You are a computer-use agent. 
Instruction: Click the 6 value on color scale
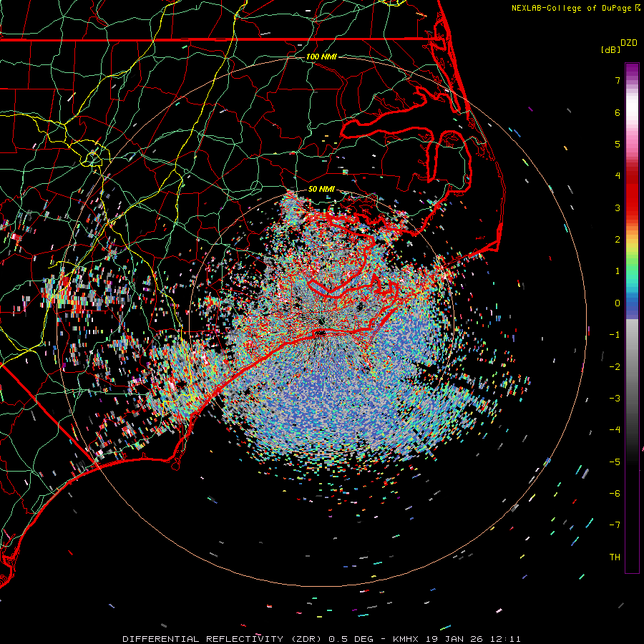coord(618,112)
